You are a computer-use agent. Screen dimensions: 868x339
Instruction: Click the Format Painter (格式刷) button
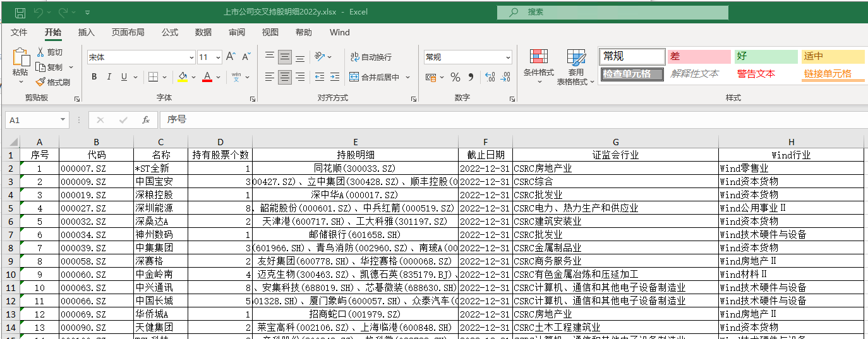(x=53, y=82)
